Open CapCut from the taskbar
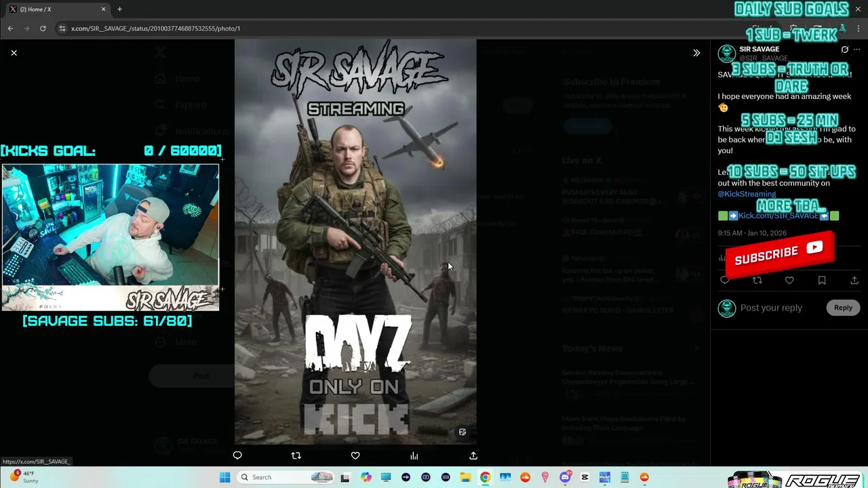This screenshot has height=488, width=868. click(x=585, y=477)
